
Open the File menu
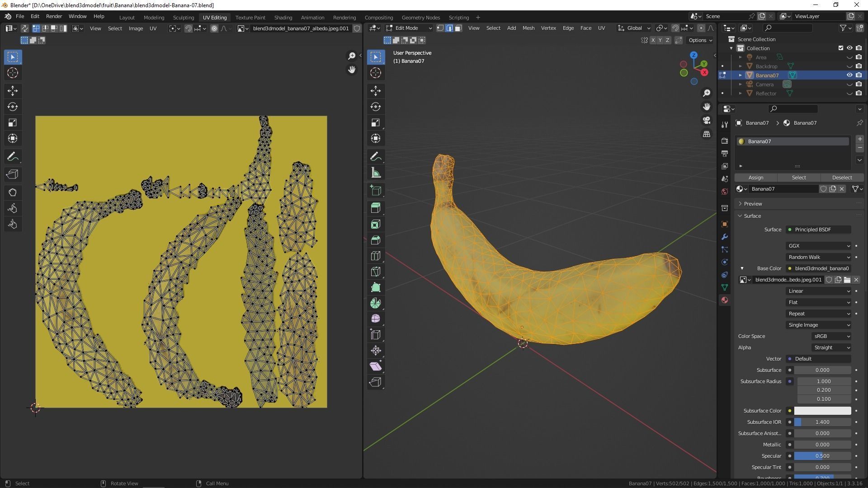pos(20,16)
